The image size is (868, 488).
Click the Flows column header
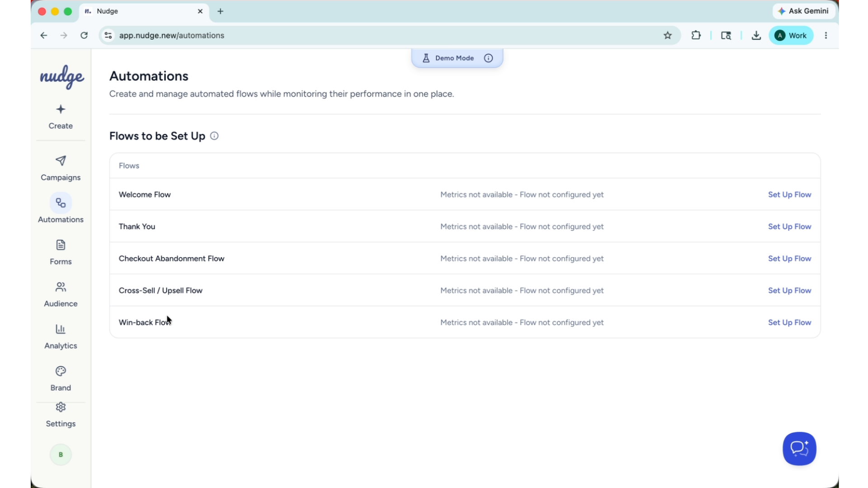[x=129, y=166]
